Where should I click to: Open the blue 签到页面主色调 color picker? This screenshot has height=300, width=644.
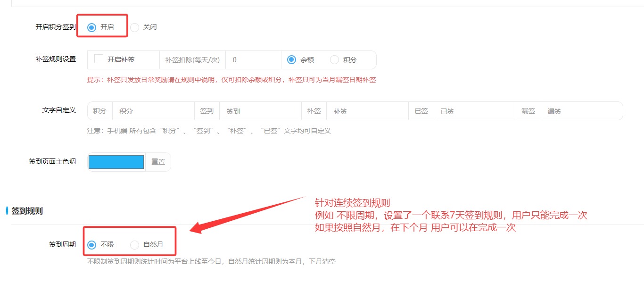point(116,162)
